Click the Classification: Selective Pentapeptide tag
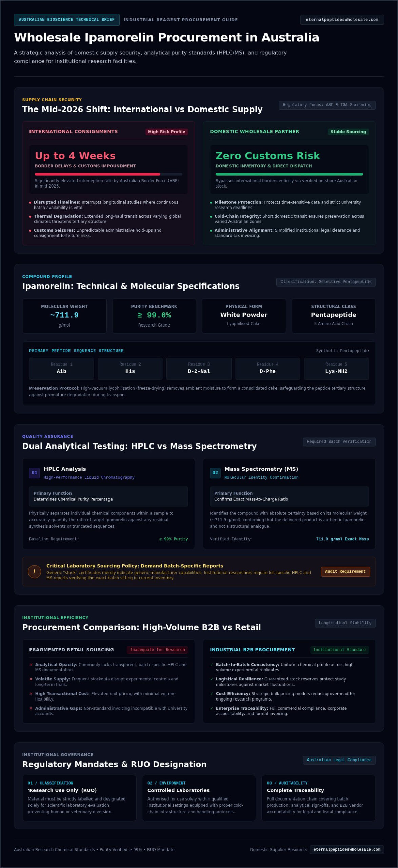 coord(326,282)
